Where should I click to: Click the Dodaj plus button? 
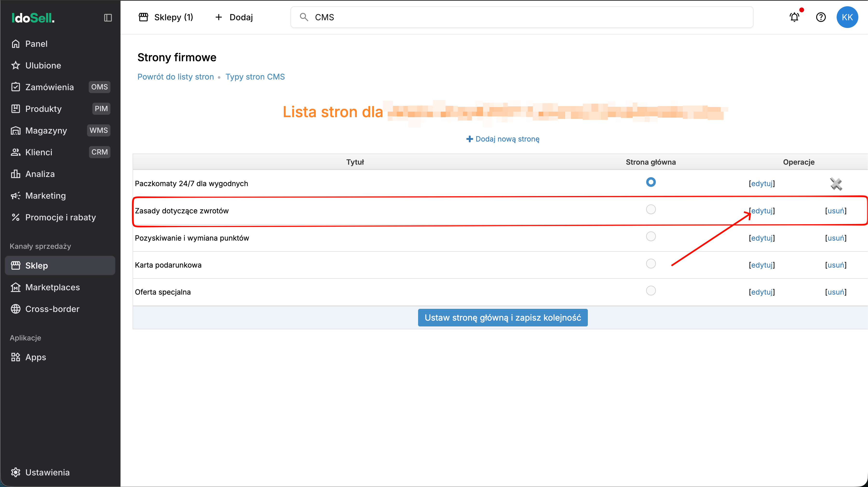click(x=234, y=17)
